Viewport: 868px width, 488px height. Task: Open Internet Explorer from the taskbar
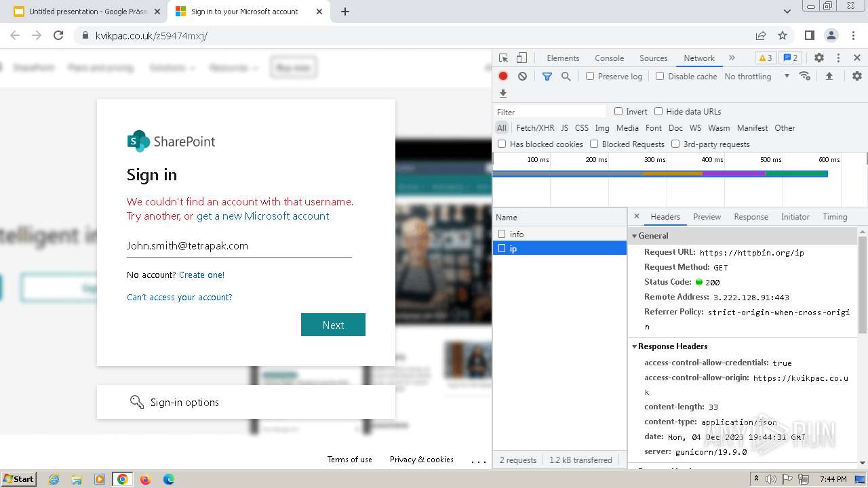[x=54, y=479]
